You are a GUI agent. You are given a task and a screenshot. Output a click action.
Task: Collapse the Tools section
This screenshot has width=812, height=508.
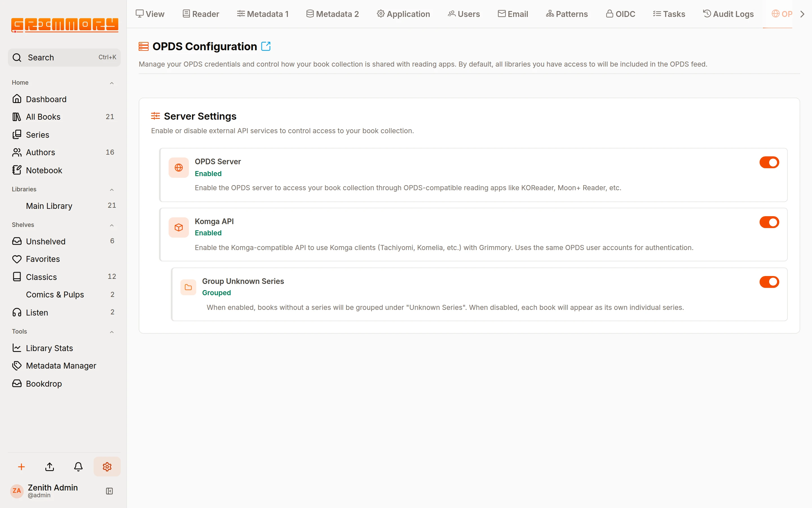coord(112,332)
